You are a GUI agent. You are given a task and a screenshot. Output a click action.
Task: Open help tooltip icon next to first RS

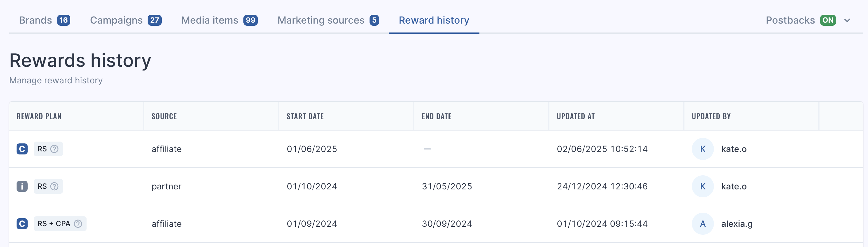coord(54,149)
